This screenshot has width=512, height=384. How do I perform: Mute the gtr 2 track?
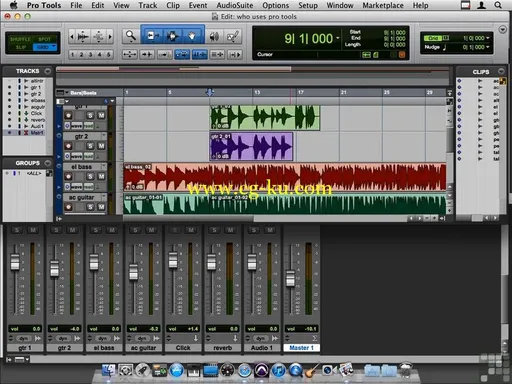click(101, 146)
